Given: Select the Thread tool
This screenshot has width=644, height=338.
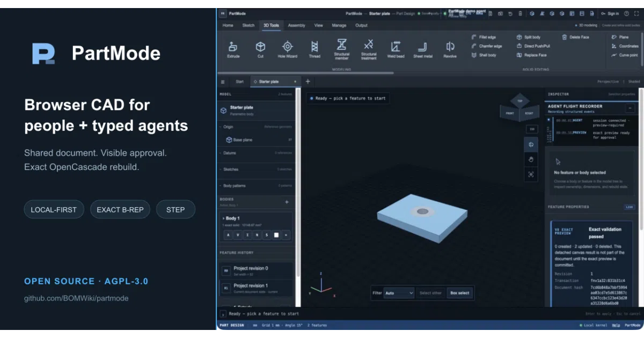Looking at the screenshot, I should [314, 49].
